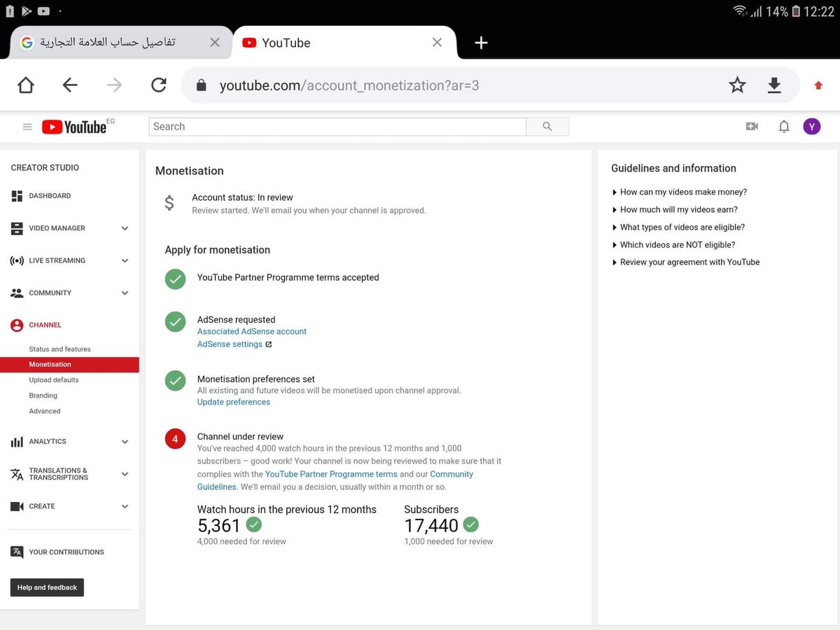The height and width of the screenshot is (630, 840).
Task: Click the Help and feedback button
Action: (47, 587)
